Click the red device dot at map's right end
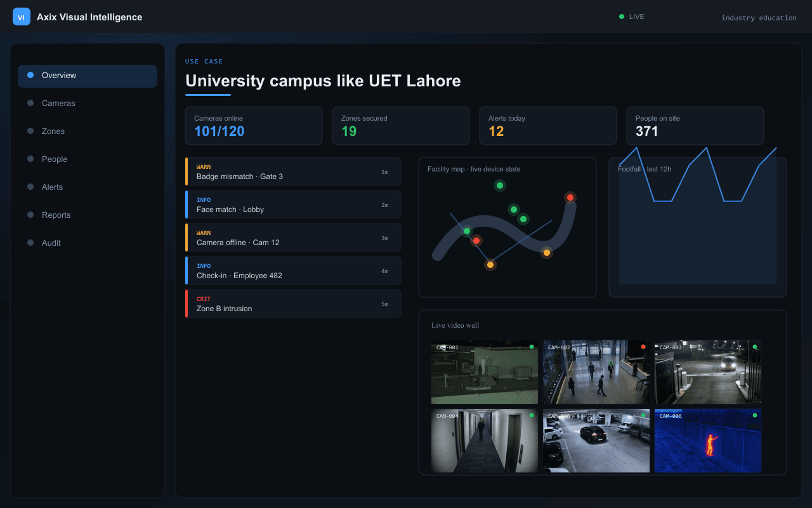This screenshot has height=508, width=812. point(570,197)
